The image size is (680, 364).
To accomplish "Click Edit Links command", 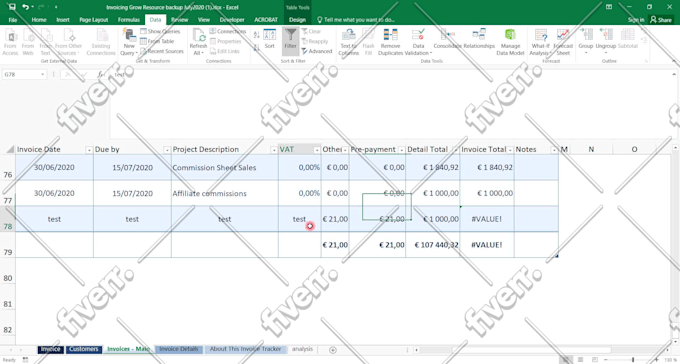I will coord(225,51).
